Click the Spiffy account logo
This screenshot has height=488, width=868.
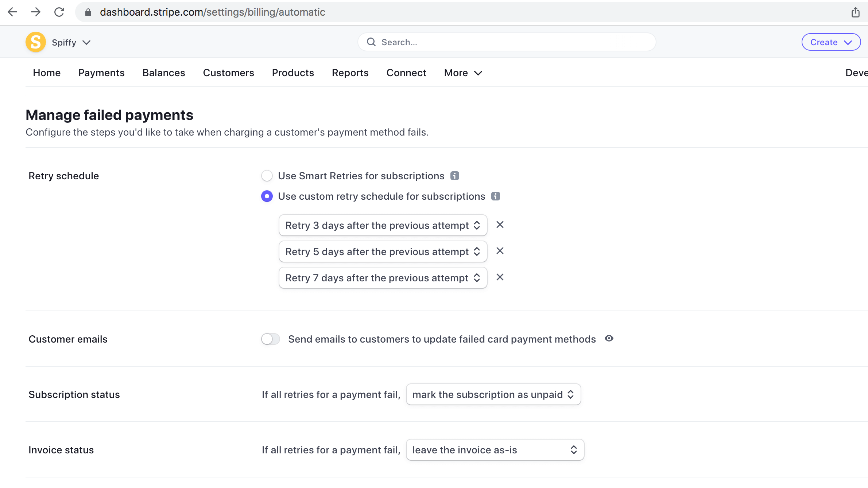click(36, 42)
